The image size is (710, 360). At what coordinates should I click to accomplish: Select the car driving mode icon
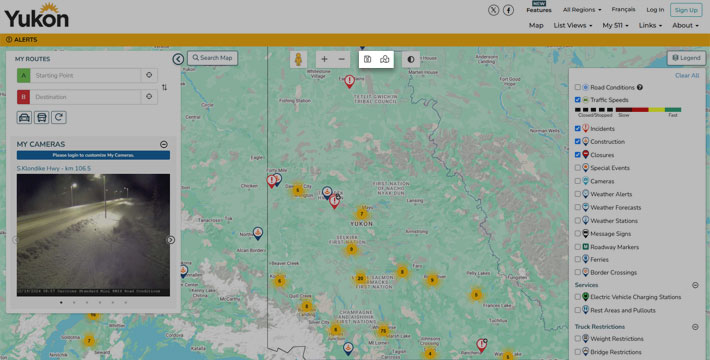coord(24,118)
